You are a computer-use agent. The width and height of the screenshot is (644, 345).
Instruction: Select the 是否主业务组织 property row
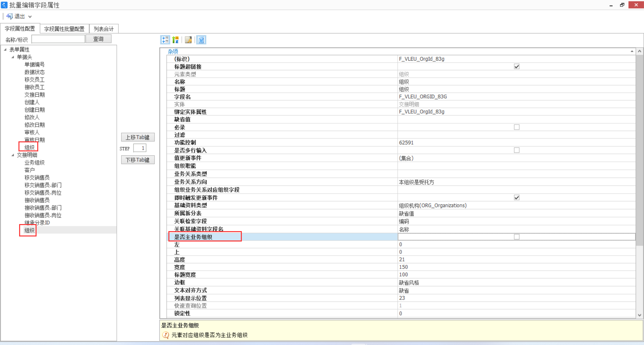tap(401, 237)
